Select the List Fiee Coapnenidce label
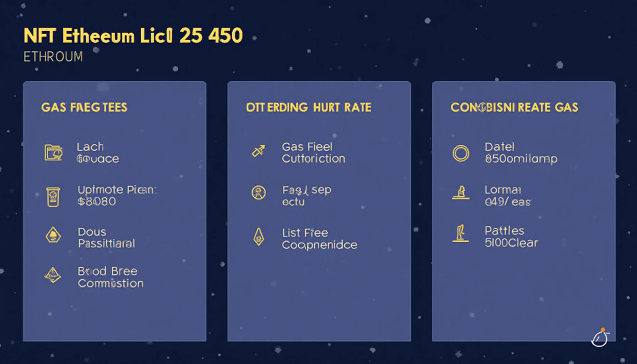 pyautogui.click(x=319, y=239)
